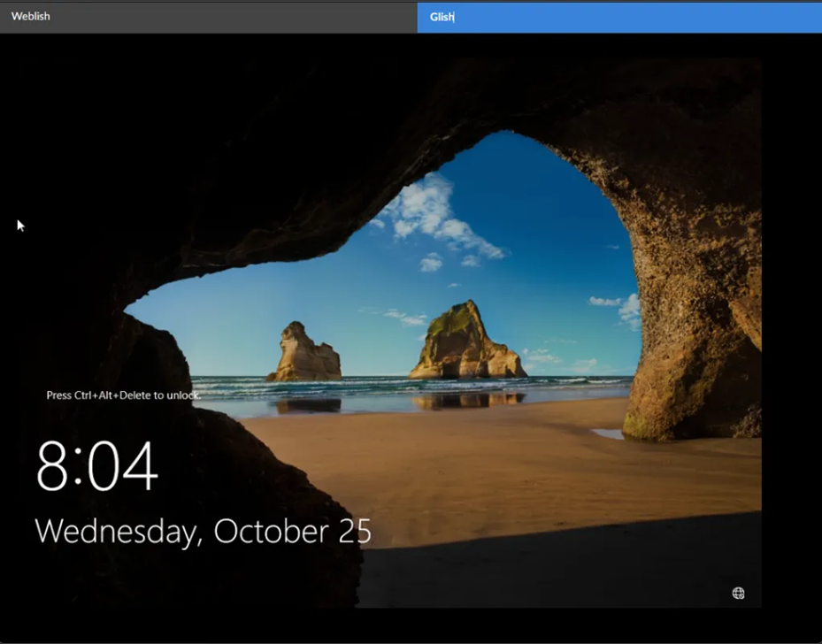The height and width of the screenshot is (644, 822).
Task: Click the 'Wednesday, October 25' date text
Action: 203,532
